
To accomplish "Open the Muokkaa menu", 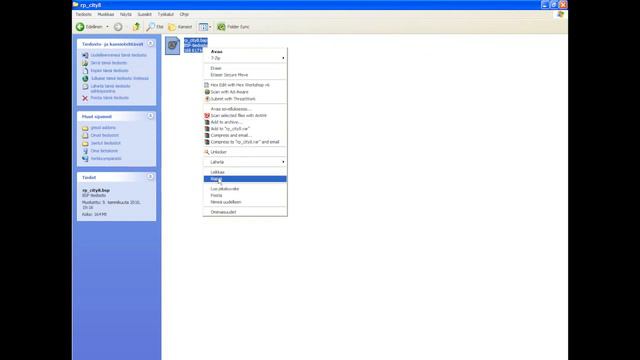I will coord(105,14).
